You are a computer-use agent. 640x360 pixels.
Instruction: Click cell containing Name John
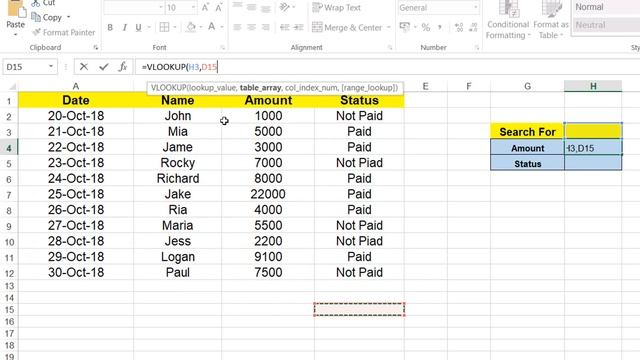click(x=178, y=116)
